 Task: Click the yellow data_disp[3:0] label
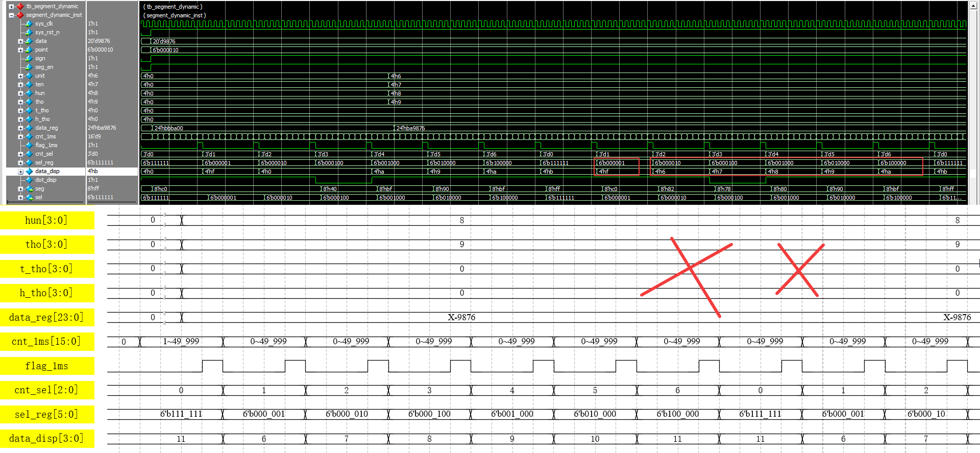pos(47,438)
